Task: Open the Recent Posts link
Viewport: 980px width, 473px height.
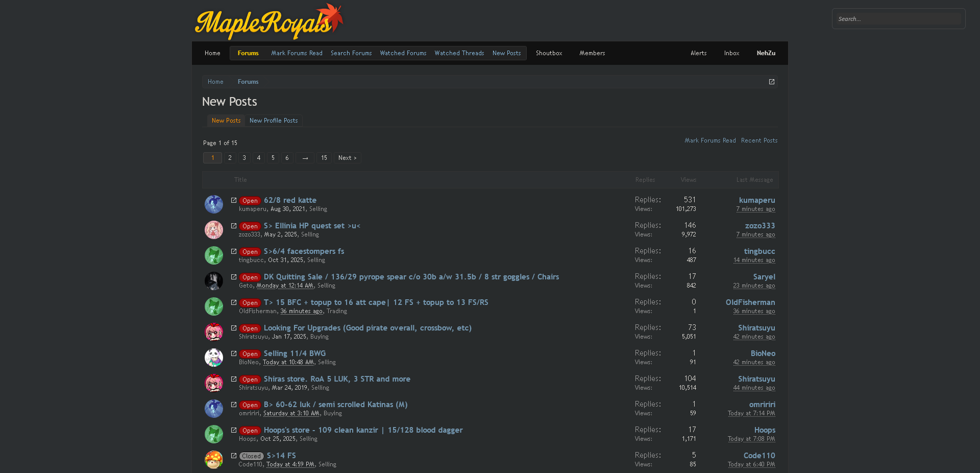Action: 759,140
